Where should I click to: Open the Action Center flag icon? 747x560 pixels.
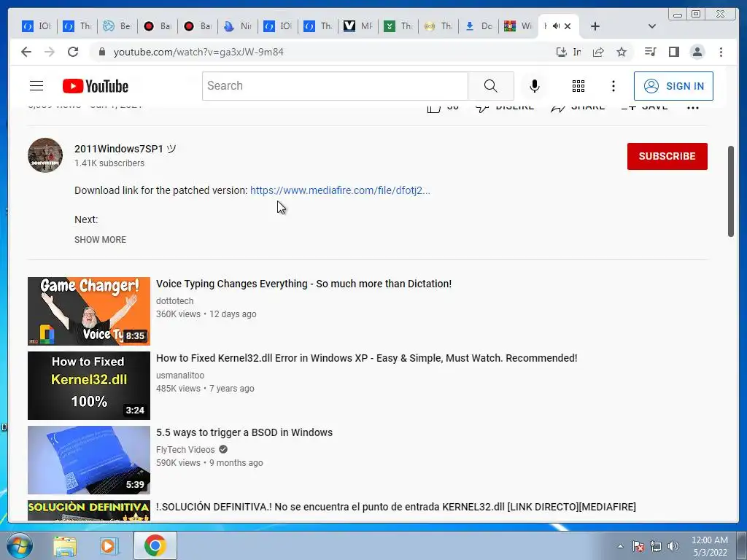(x=638, y=546)
